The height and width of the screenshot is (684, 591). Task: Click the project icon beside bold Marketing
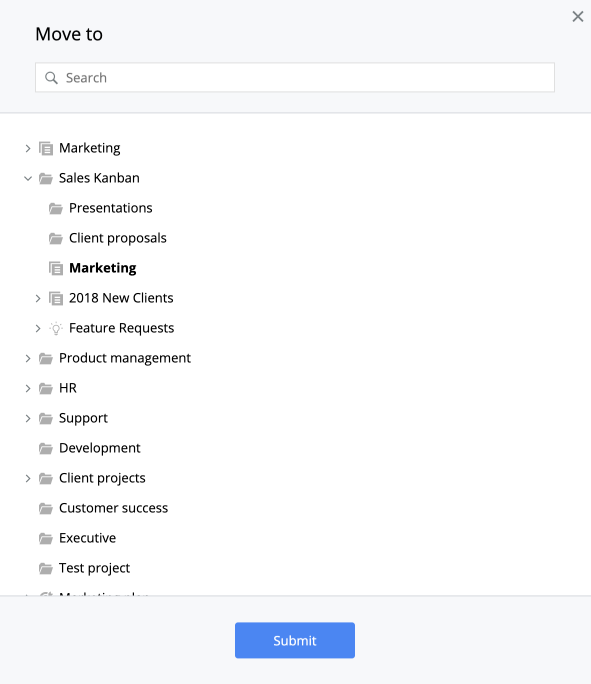(56, 268)
